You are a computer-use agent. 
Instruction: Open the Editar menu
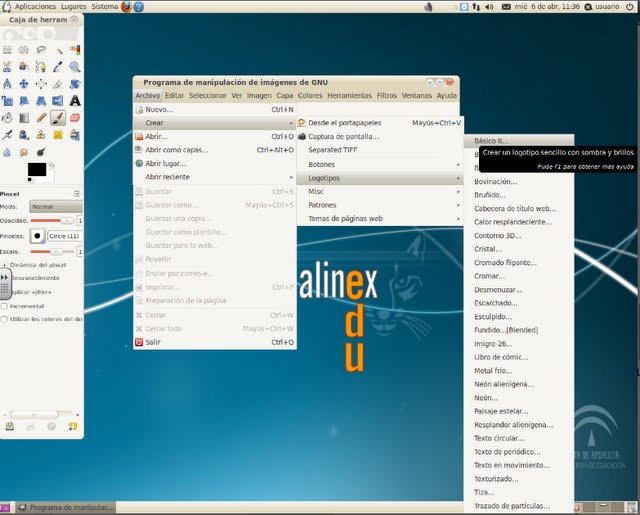(x=174, y=95)
